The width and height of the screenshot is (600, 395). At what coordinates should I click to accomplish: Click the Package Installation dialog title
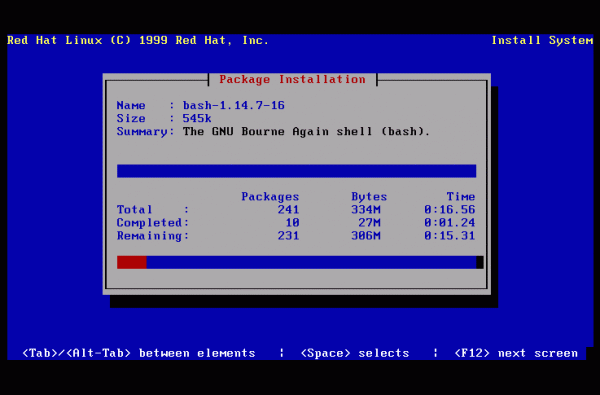point(292,79)
